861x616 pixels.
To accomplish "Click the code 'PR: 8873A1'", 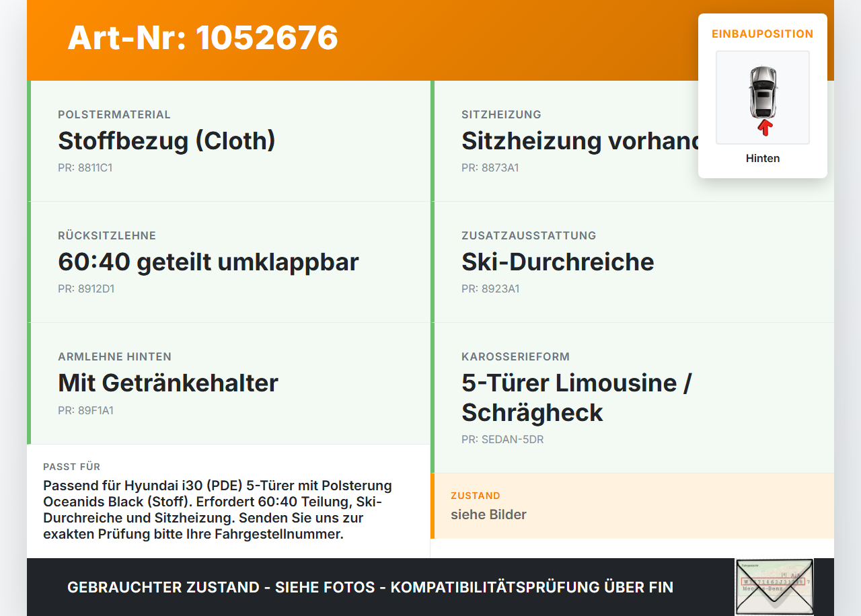I will click(490, 167).
